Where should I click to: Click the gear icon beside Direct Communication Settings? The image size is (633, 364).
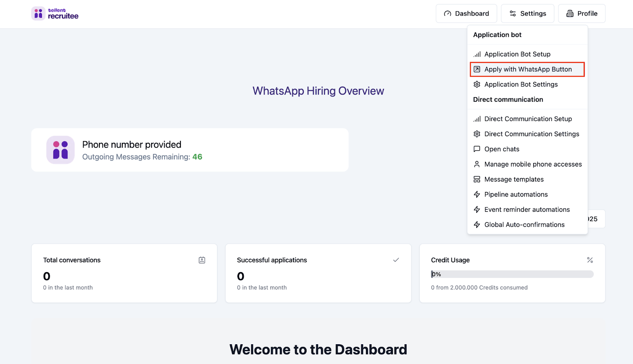click(477, 134)
